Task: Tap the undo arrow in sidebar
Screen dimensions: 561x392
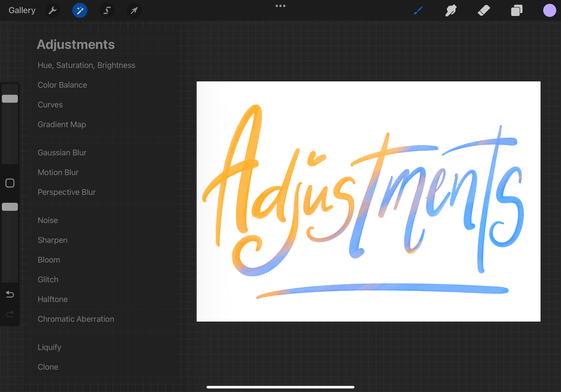Action: 10,294
